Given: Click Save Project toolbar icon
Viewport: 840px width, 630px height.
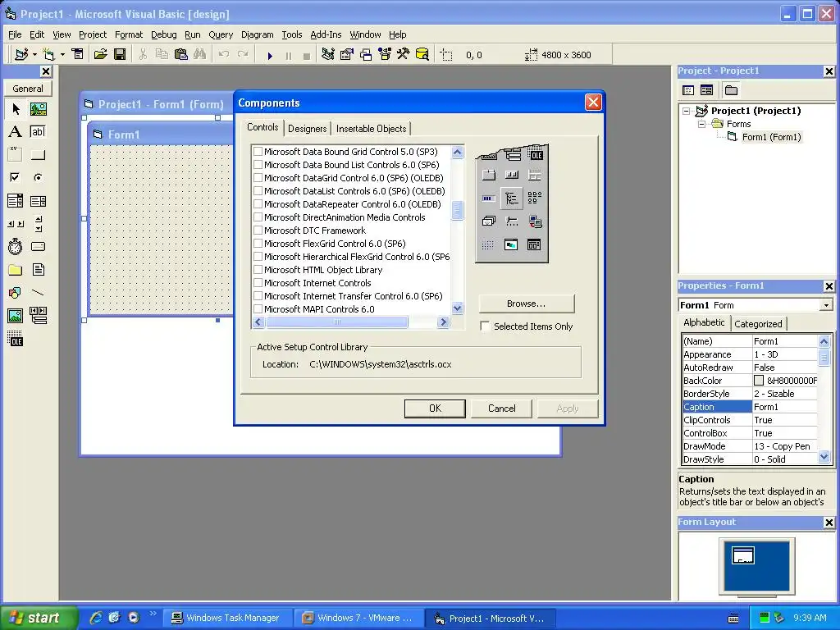Looking at the screenshot, I should (120, 55).
